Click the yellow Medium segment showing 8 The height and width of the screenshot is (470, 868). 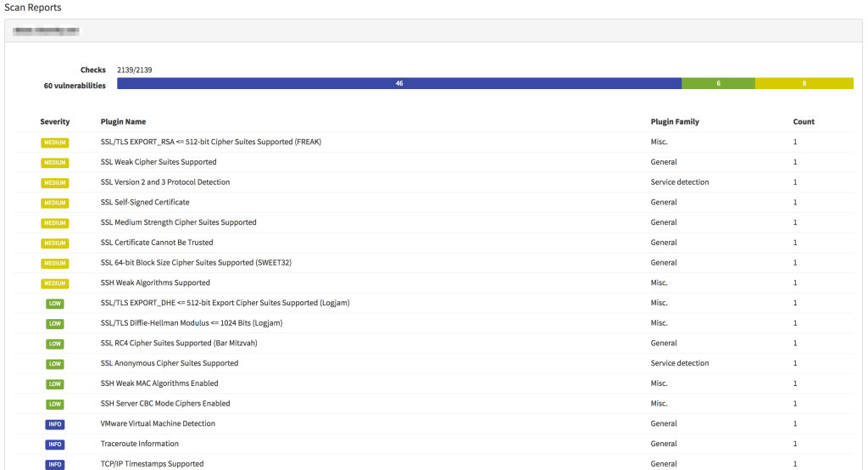point(804,84)
